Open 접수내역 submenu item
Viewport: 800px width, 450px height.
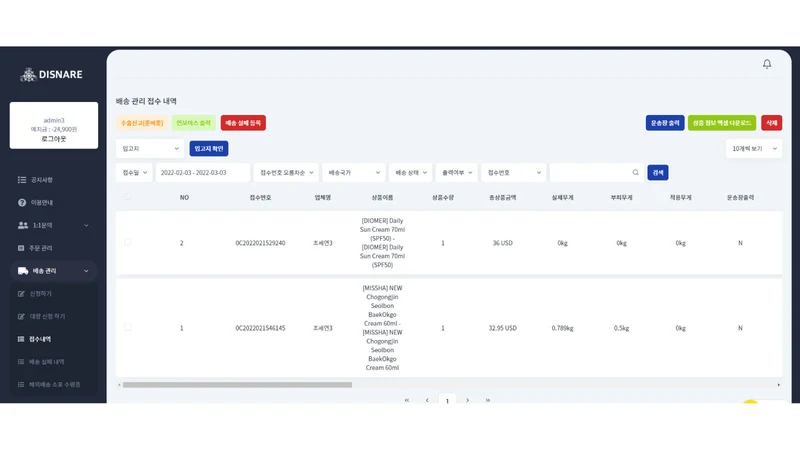coord(40,339)
